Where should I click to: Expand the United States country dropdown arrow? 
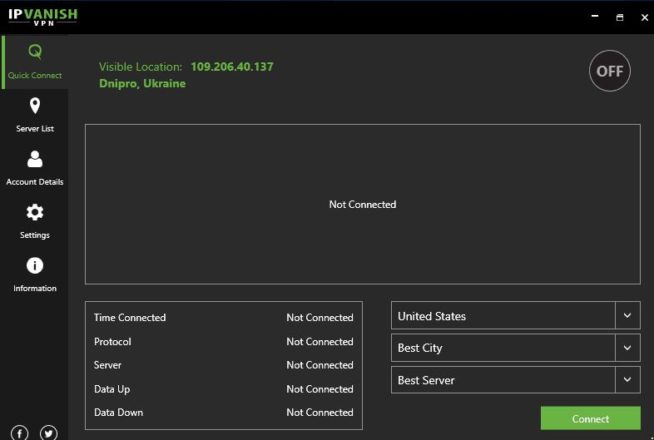(x=627, y=315)
